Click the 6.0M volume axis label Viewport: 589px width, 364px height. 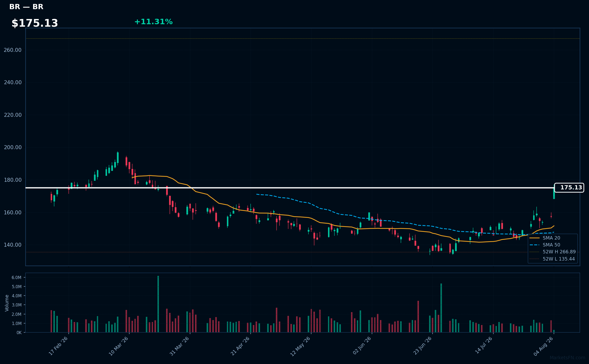click(x=16, y=278)
